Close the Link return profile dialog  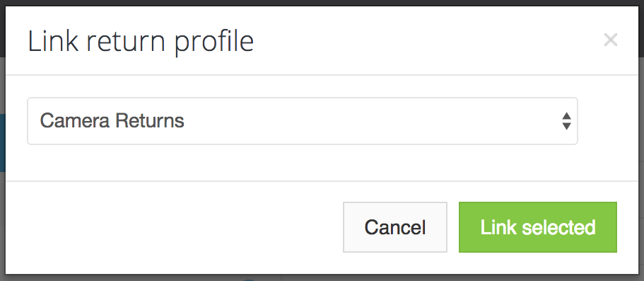tap(610, 40)
